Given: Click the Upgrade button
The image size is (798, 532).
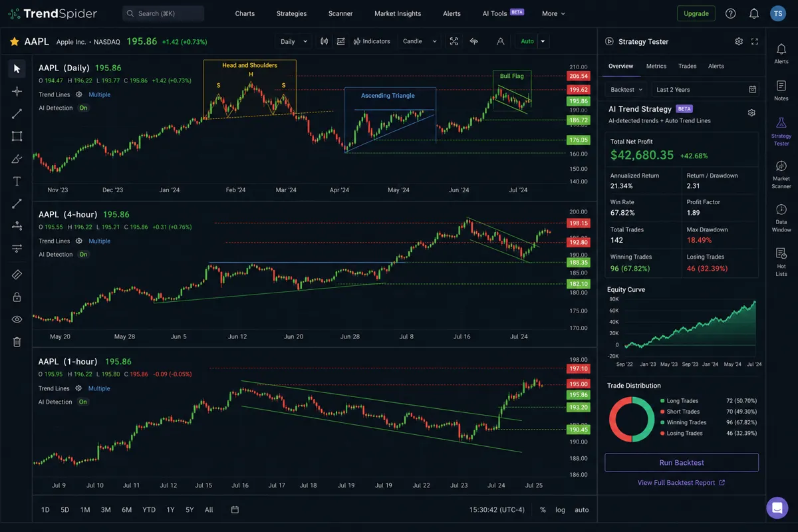Looking at the screenshot, I should click(x=696, y=13).
